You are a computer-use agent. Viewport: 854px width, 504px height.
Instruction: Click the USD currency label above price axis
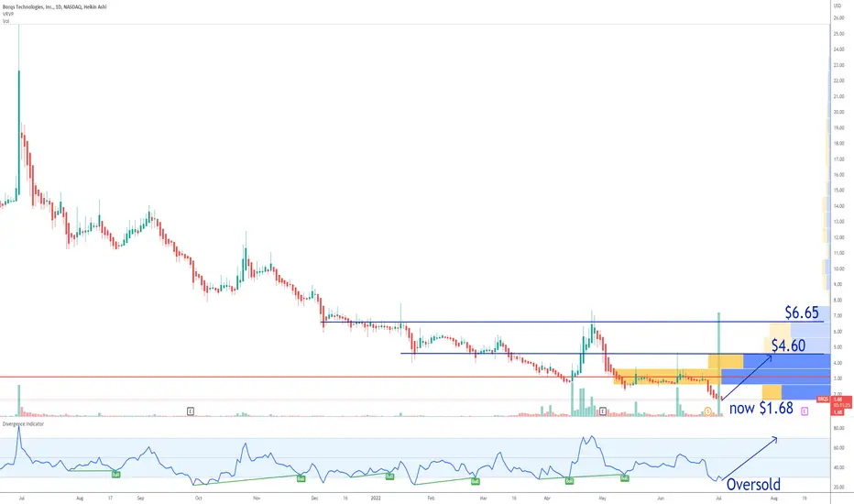[838, 5]
